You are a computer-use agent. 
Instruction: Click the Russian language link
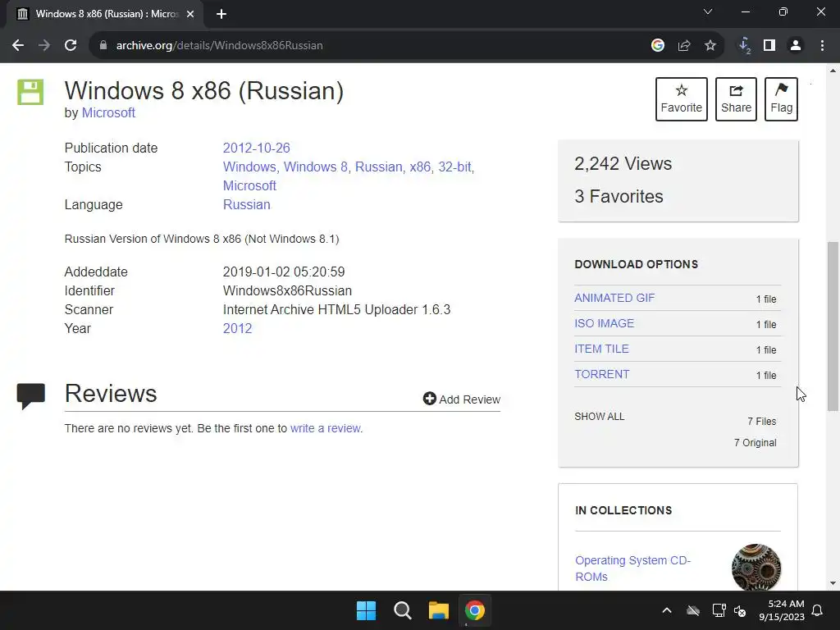[246, 204]
